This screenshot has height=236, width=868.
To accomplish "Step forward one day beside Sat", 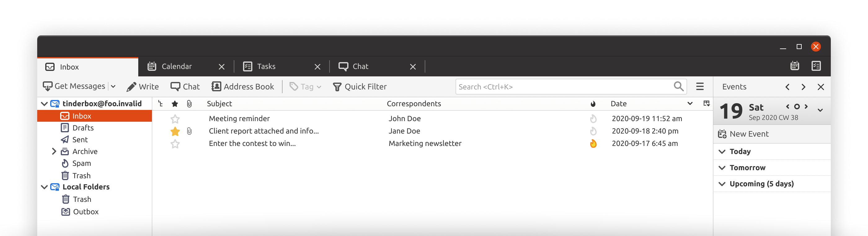I will [806, 106].
